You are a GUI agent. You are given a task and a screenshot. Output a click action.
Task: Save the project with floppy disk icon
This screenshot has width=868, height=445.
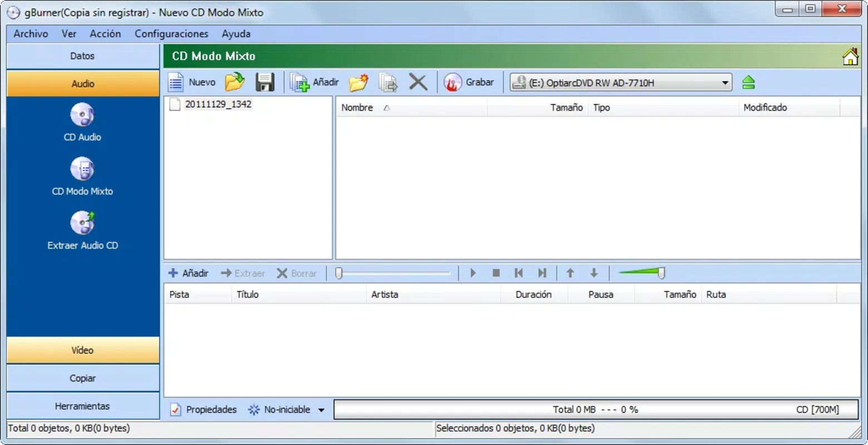tap(265, 82)
